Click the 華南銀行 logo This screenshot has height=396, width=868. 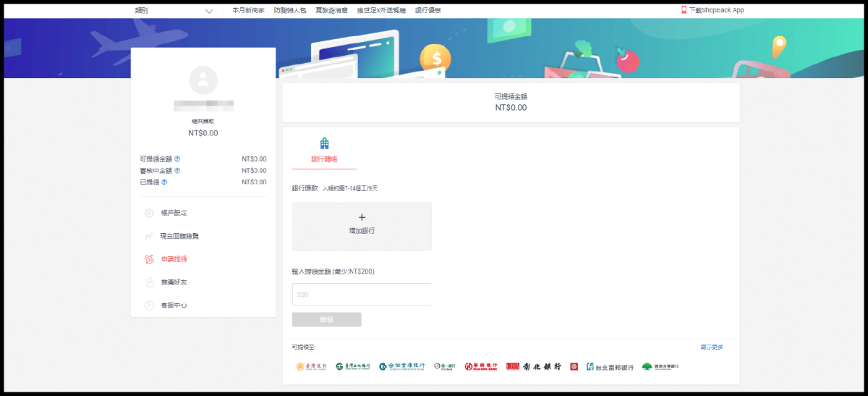point(481,366)
